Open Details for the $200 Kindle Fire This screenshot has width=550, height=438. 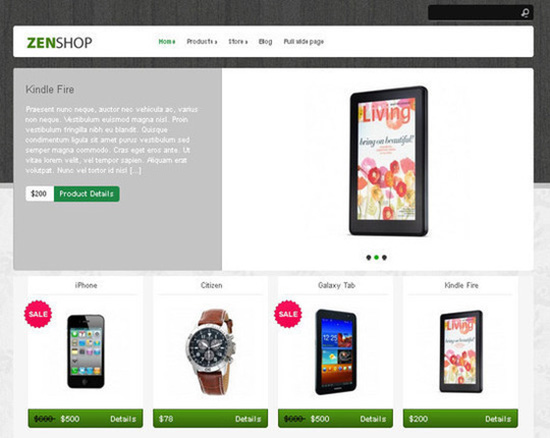498,419
